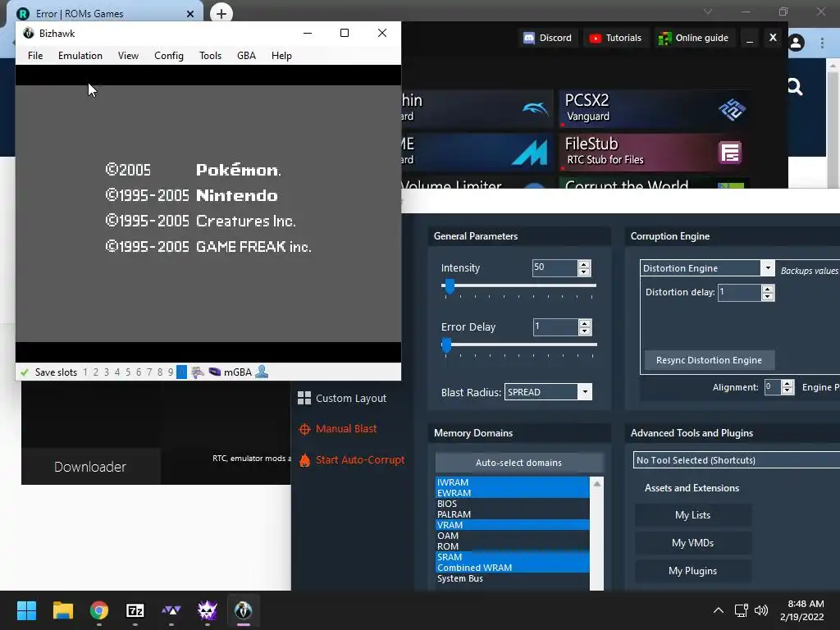Launch PCSX2 Vanguard tile

654,109
